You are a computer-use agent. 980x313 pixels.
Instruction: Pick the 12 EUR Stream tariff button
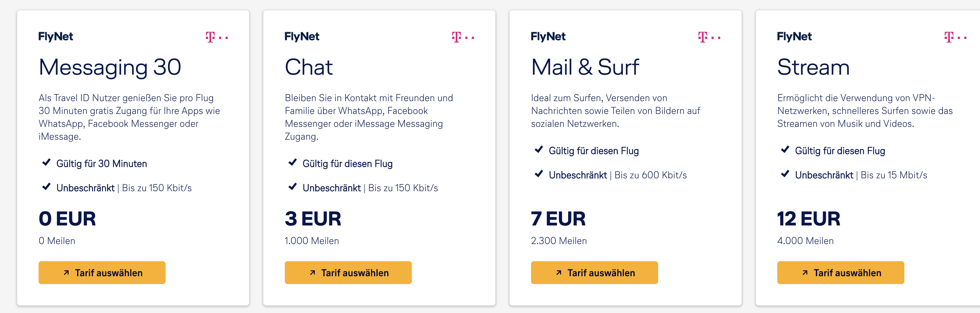(840, 273)
